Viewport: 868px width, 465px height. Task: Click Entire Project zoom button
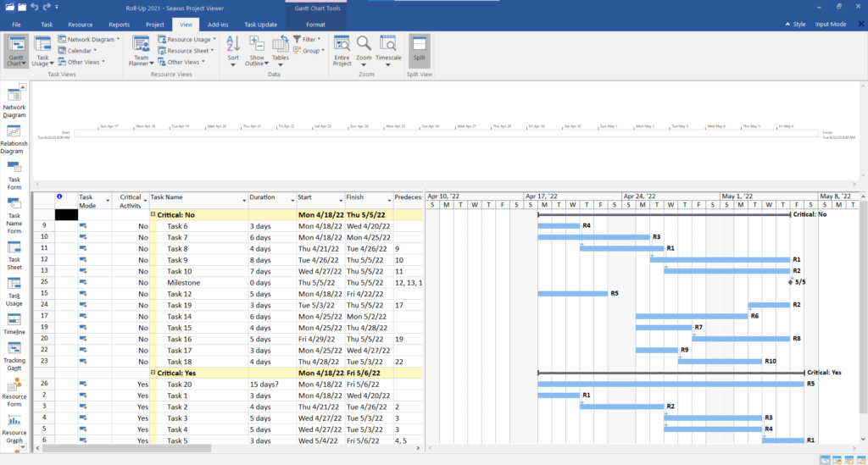[342, 51]
